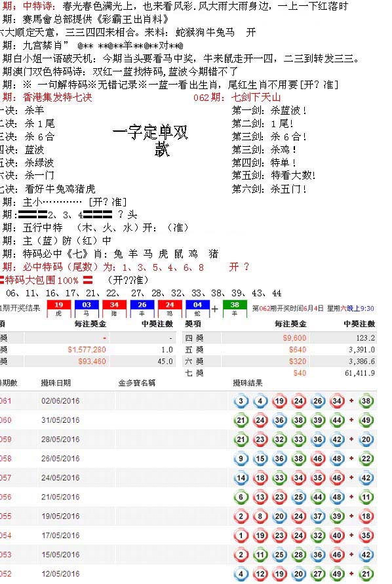Open draw number 061 link

(x=5, y=401)
